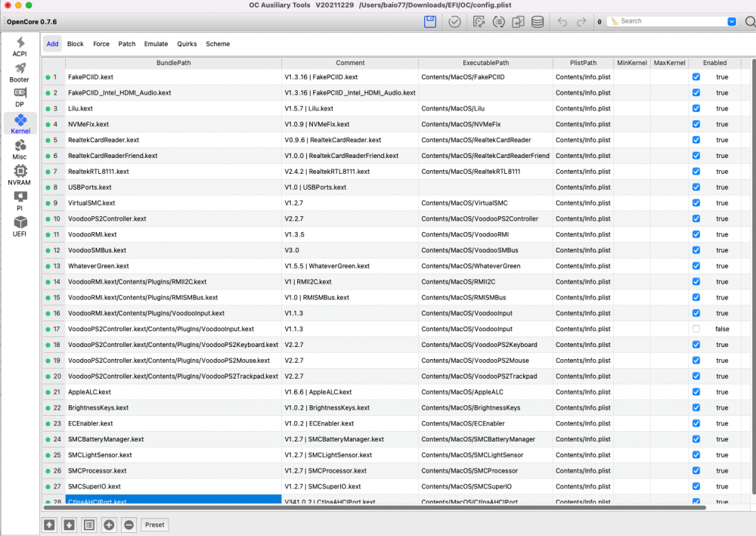Click the Enabled column header

tap(714, 63)
